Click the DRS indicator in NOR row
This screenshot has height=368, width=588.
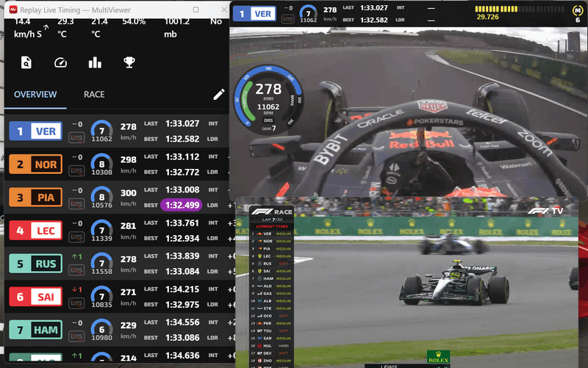[76, 171]
